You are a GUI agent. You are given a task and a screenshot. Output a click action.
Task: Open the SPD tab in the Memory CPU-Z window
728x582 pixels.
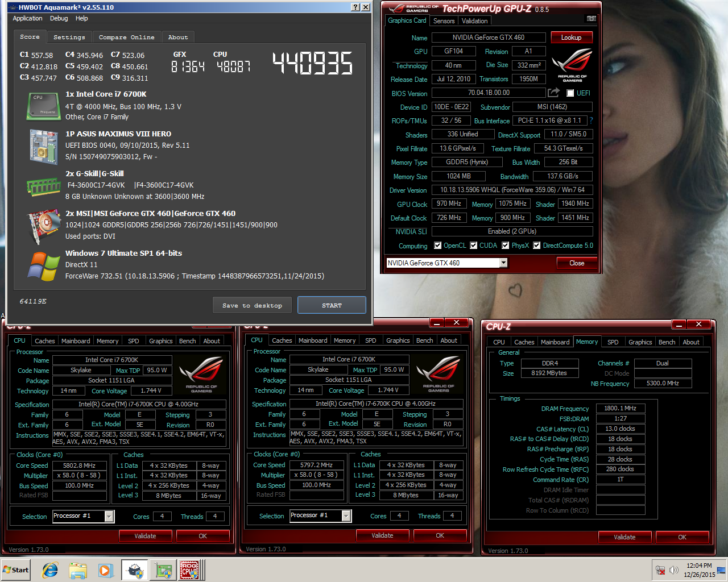pos(613,342)
